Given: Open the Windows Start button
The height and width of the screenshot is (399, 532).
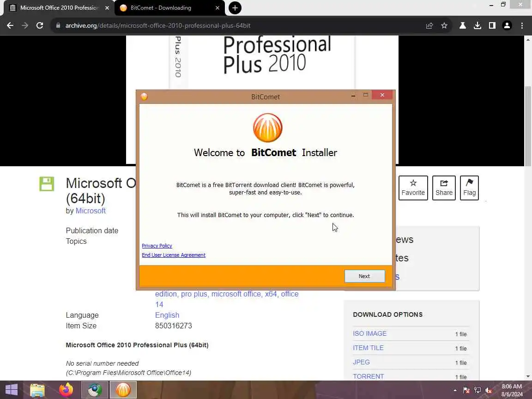Looking at the screenshot, I should [11, 390].
